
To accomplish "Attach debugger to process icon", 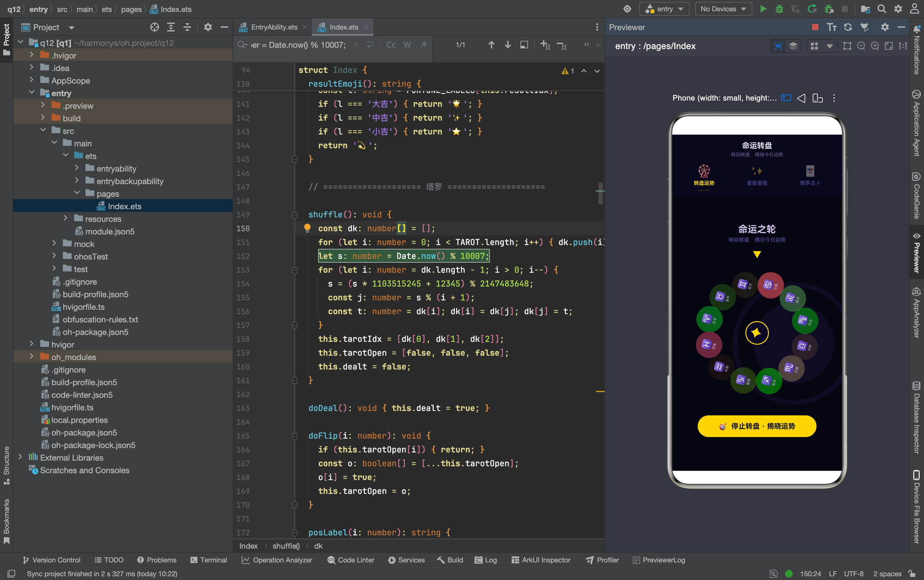I will click(x=829, y=9).
